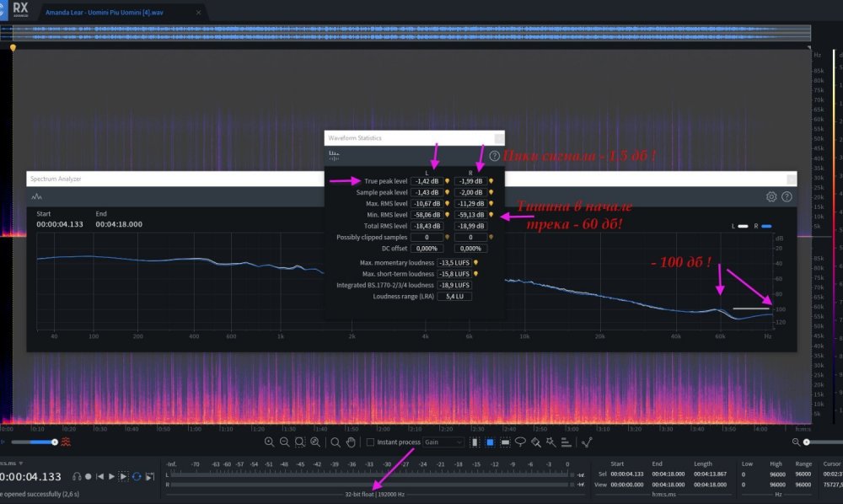Open Waveform Statistics help icon
This screenshot has height=504, width=843.
point(494,156)
